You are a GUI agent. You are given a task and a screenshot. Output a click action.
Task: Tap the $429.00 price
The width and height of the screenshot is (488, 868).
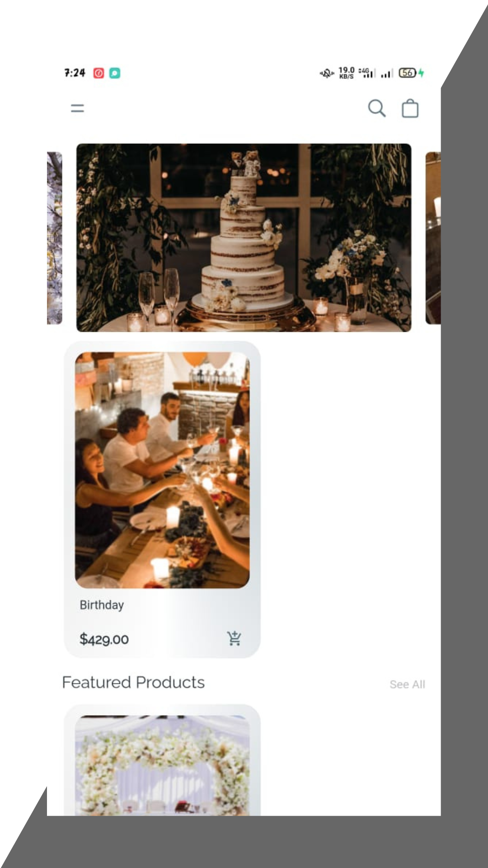click(x=104, y=639)
